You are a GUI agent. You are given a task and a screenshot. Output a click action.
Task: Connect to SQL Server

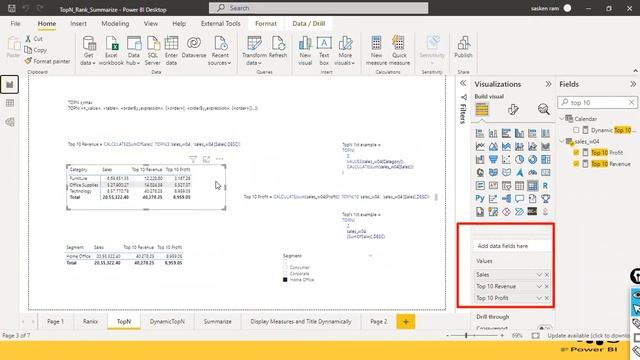153,51
